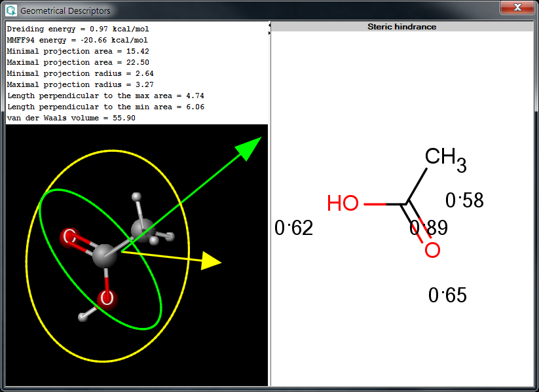Select the red HO group label
539x392 pixels.
point(343,204)
